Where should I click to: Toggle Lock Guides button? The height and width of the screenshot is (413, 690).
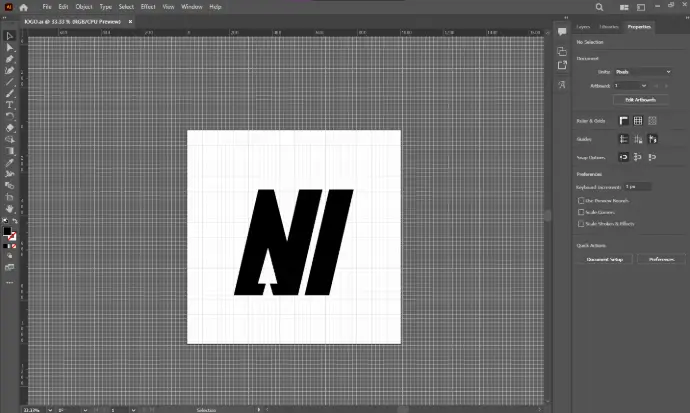(x=638, y=139)
